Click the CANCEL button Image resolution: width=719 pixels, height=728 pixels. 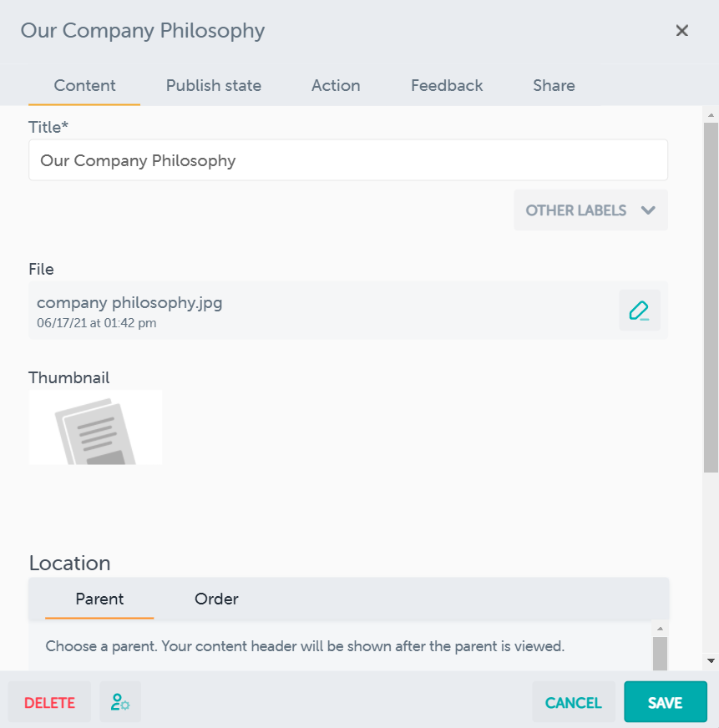tap(573, 702)
